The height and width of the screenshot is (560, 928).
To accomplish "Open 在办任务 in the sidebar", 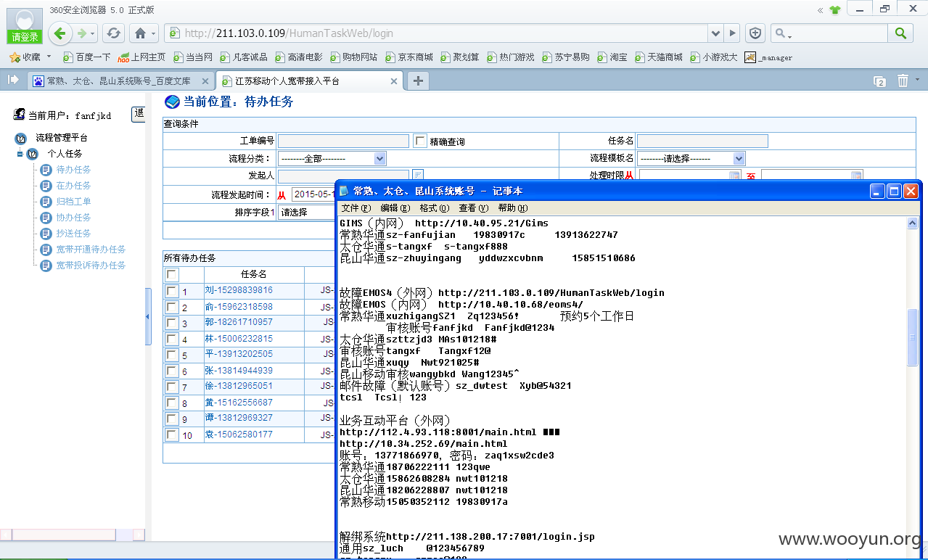I will 73,186.
